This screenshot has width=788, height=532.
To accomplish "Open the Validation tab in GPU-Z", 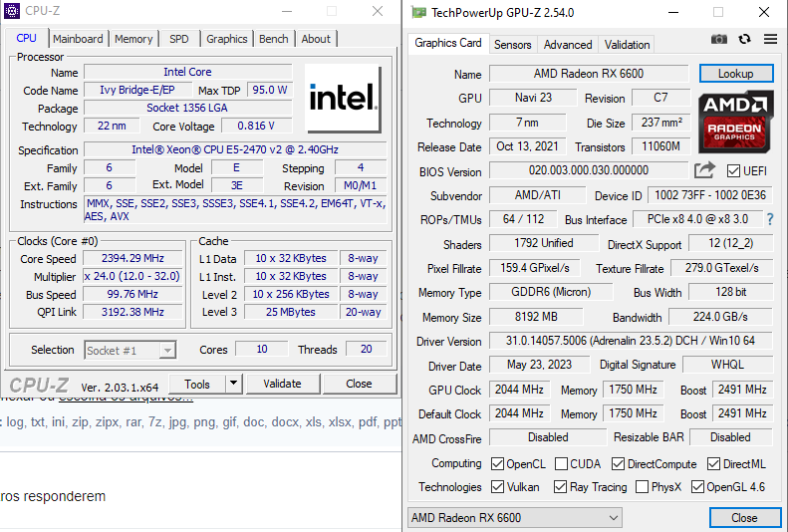I will tap(627, 45).
